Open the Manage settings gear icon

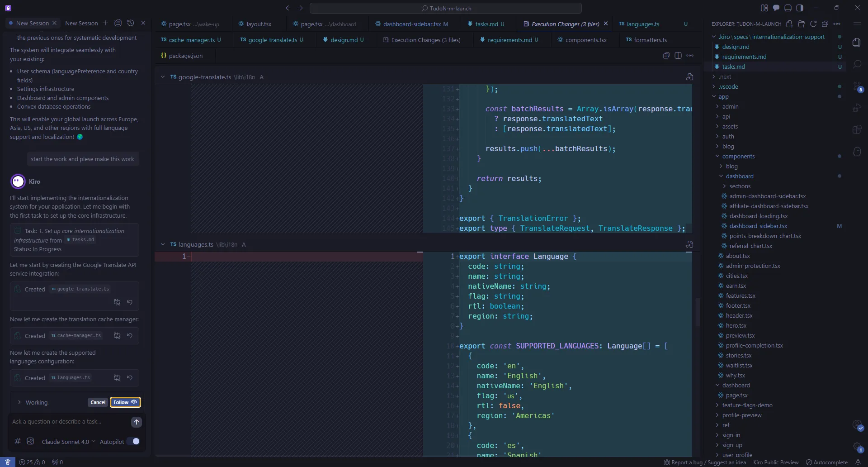click(857, 447)
